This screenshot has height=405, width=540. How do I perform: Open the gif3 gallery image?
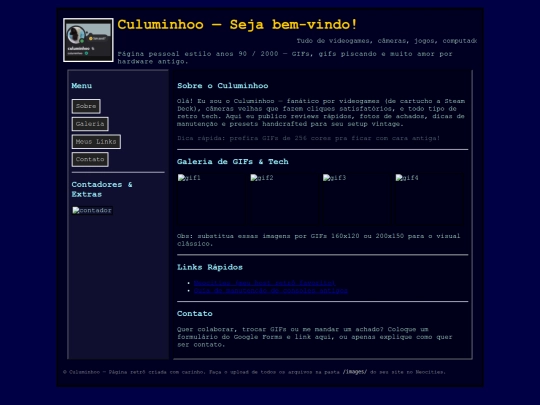tap(356, 199)
